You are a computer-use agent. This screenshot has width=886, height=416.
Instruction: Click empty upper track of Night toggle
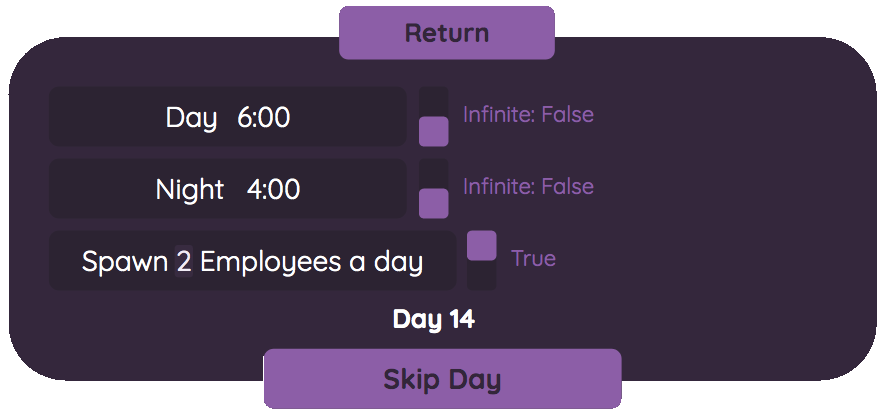pyautogui.click(x=433, y=173)
